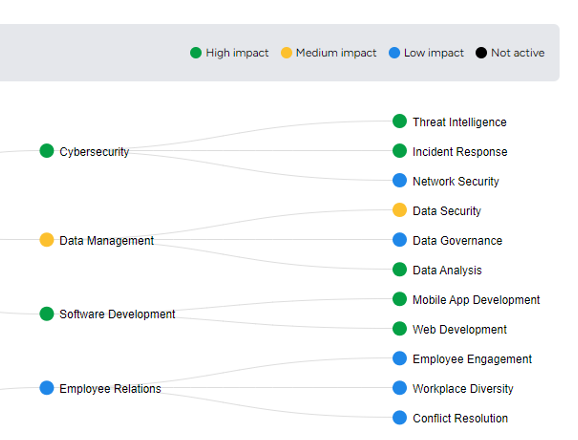Open the Data Governance tree item
This screenshot has height=440, width=578.
point(457,241)
